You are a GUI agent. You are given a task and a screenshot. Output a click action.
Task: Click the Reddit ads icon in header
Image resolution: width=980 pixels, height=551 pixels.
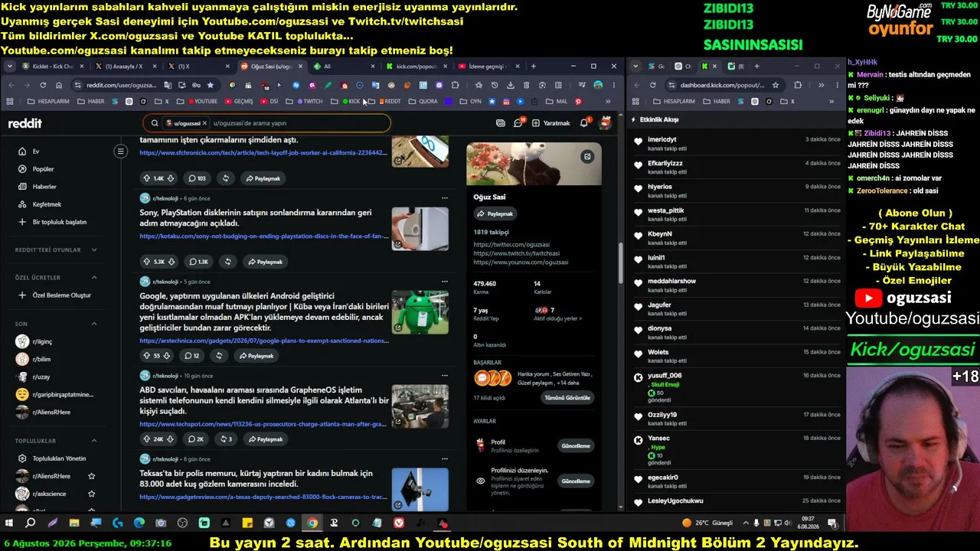point(501,122)
